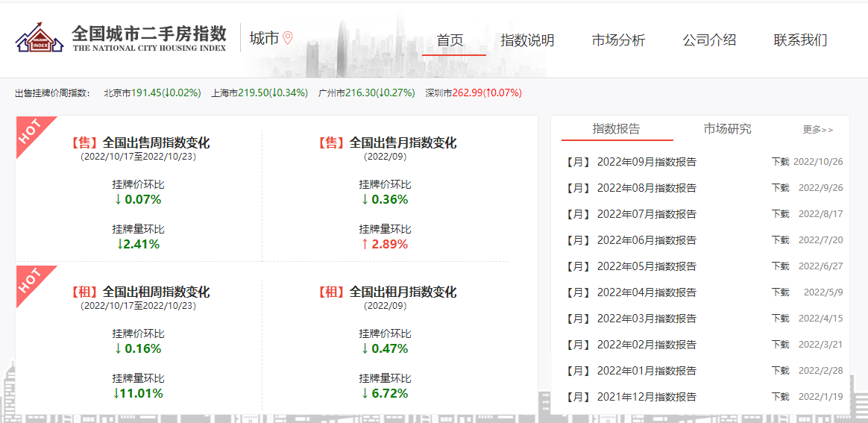Open 2021年12月指数报告 entry
This screenshot has height=423, width=868.
647,397
